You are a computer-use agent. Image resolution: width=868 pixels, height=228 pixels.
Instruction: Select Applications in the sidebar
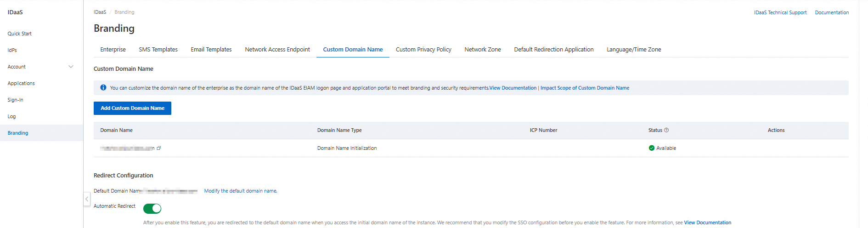21,83
